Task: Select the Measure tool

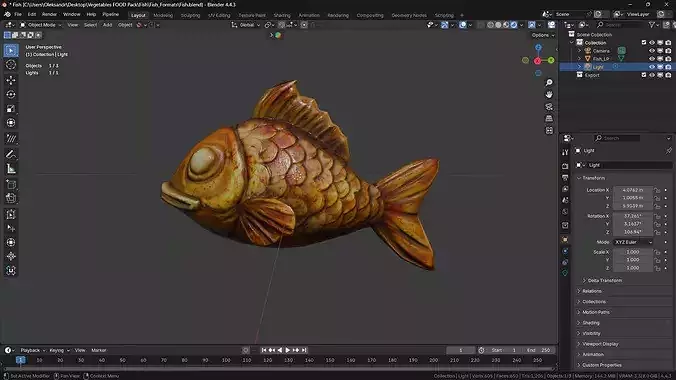Action: click(x=11, y=169)
